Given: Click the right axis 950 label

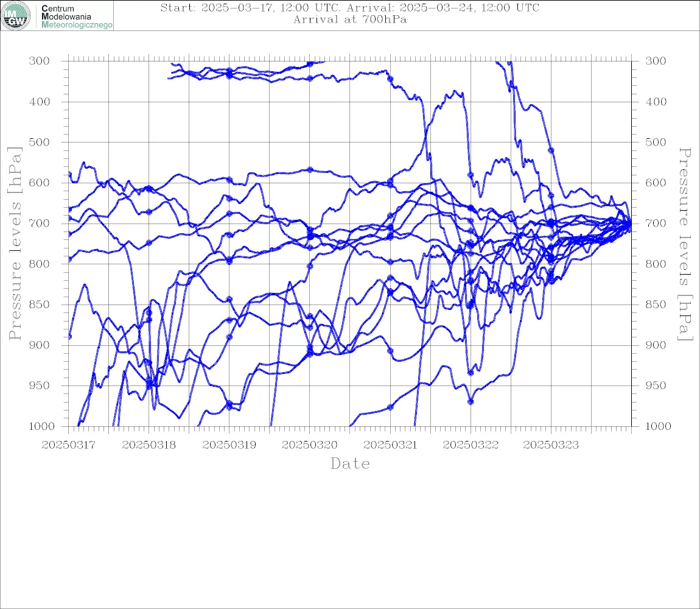Looking at the screenshot, I should pos(656,385).
